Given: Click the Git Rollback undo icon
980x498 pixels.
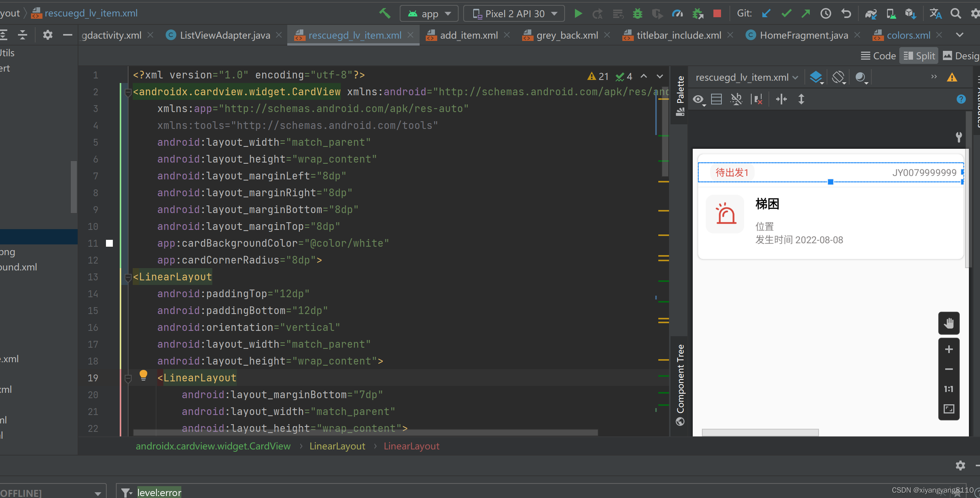Looking at the screenshot, I should click(846, 14).
